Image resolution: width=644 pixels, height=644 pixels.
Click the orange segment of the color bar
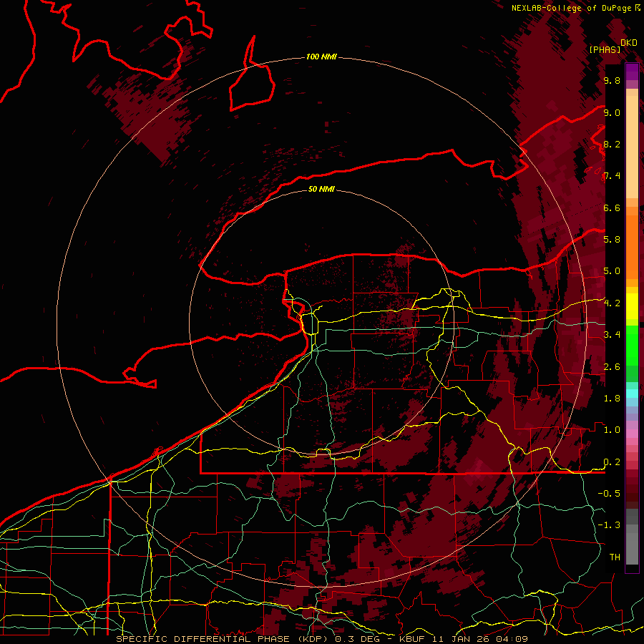[632, 247]
